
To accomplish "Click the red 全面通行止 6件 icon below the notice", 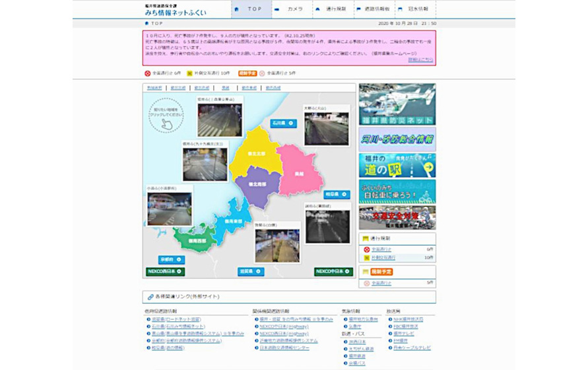I will pos(147,73).
